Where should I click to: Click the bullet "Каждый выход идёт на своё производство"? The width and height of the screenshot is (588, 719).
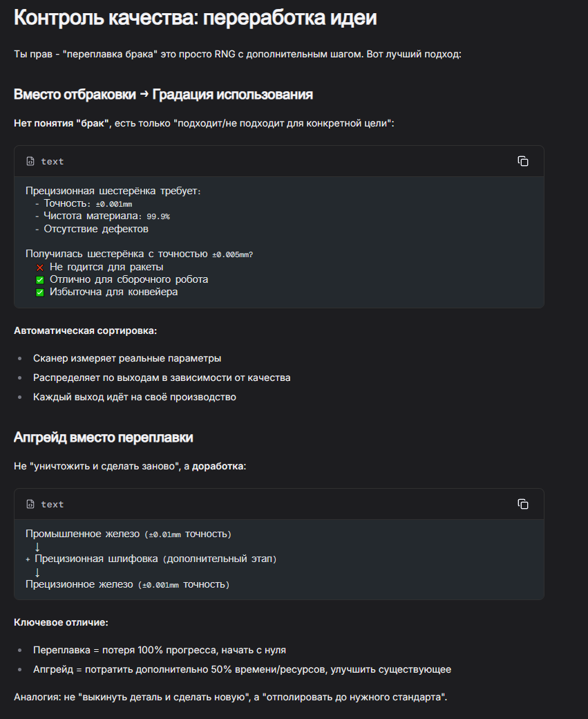135,397
